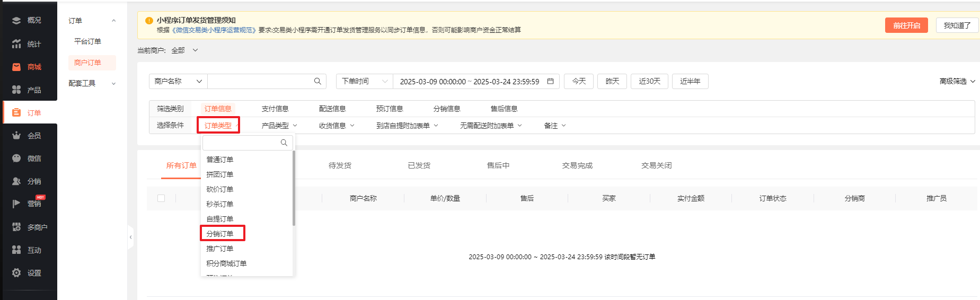Switch to the 售后中 tab
The height and width of the screenshot is (300, 980).
click(498, 165)
